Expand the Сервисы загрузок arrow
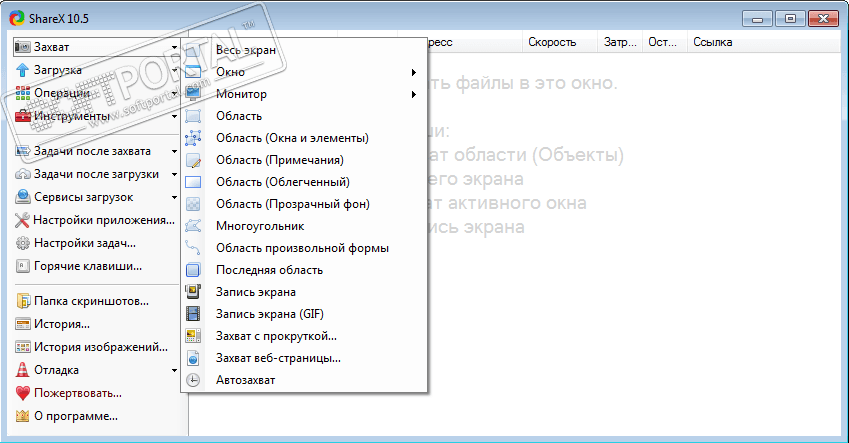The height and width of the screenshot is (443, 849). coord(174,198)
